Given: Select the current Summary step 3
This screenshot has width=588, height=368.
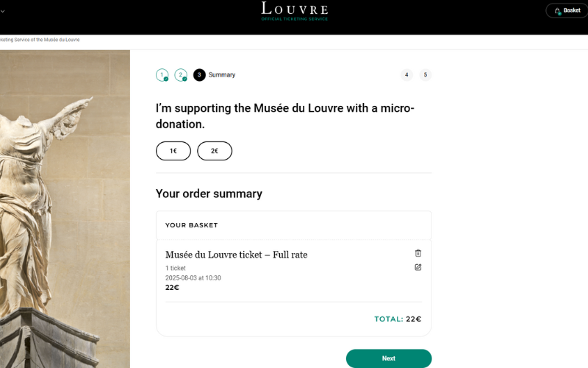Looking at the screenshot, I should pos(200,75).
